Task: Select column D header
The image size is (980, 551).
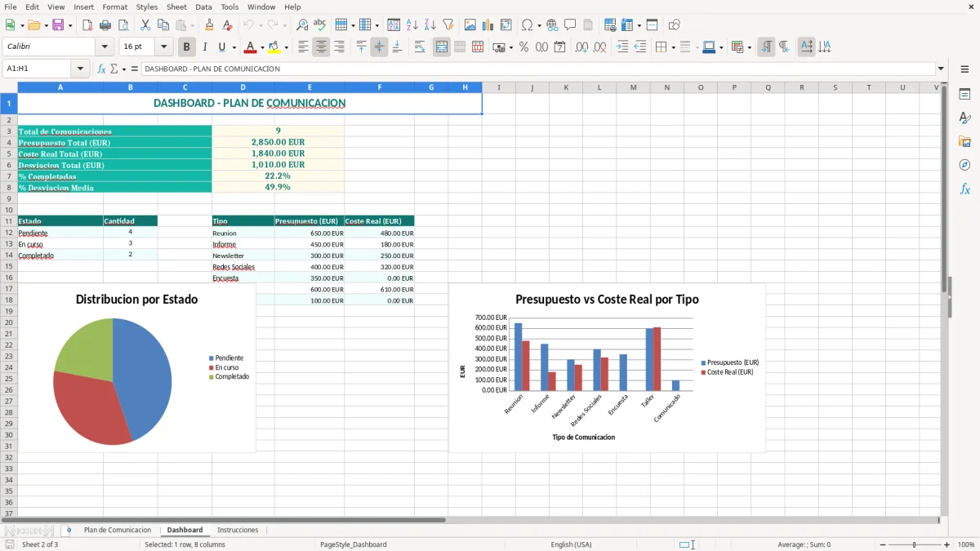Action: (x=243, y=87)
